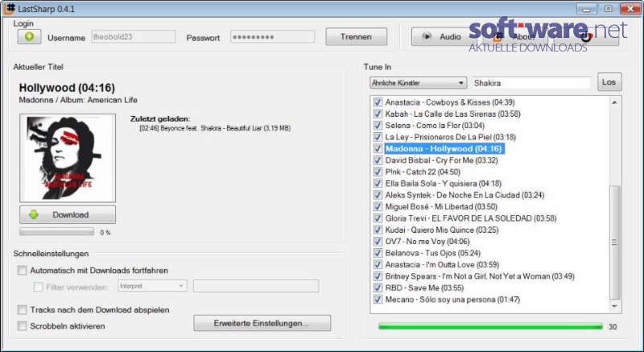This screenshot has width=644, height=352.
Task: Click the Tune In field containing Shakira
Action: 531,83
